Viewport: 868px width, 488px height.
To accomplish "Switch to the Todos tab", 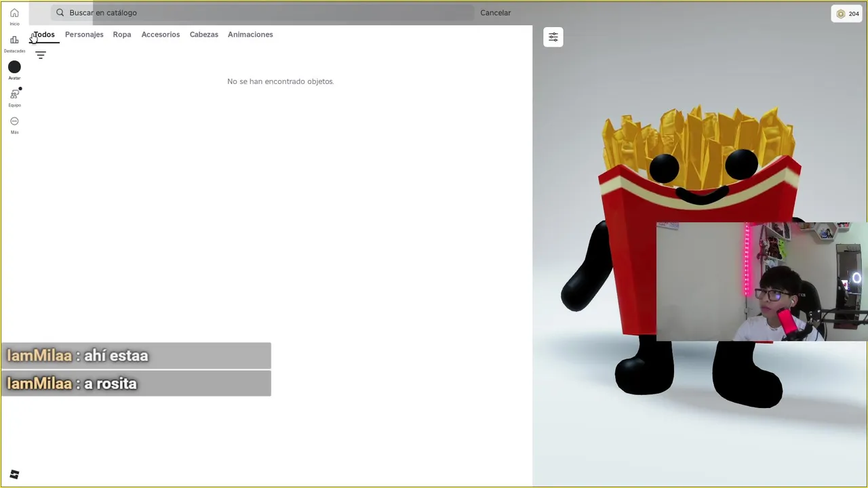I will click(44, 35).
